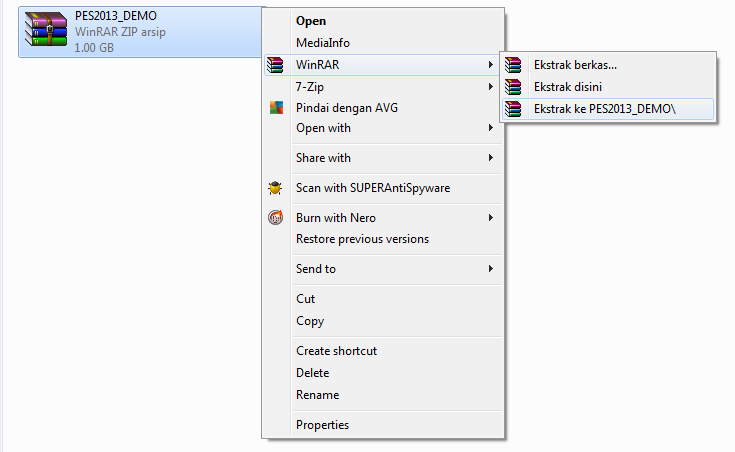Click the WinRAR books icon in context menu

tap(276, 65)
